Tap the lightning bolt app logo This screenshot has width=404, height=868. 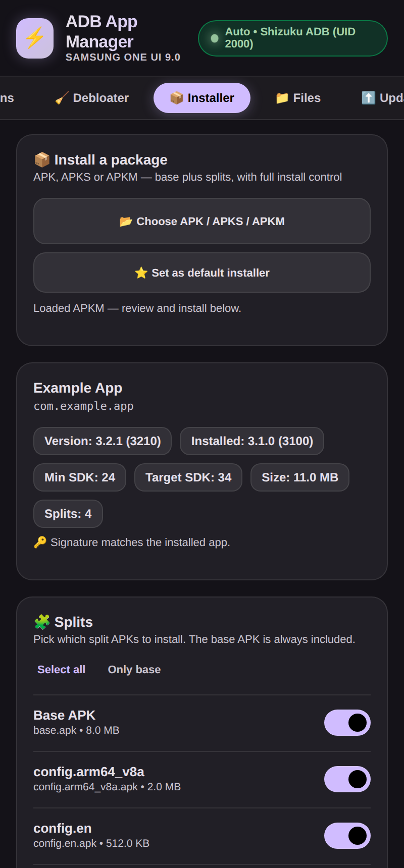pos(35,38)
